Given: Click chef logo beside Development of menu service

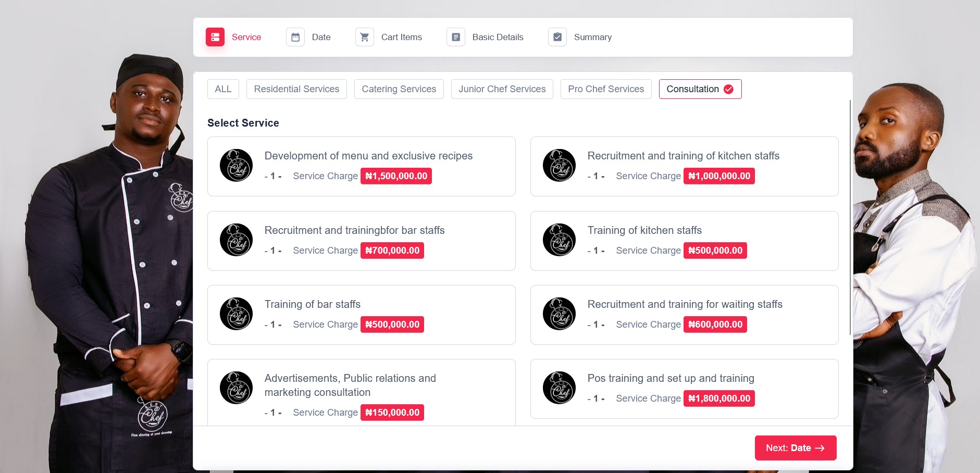Looking at the screenshot, I should (236, 166).
